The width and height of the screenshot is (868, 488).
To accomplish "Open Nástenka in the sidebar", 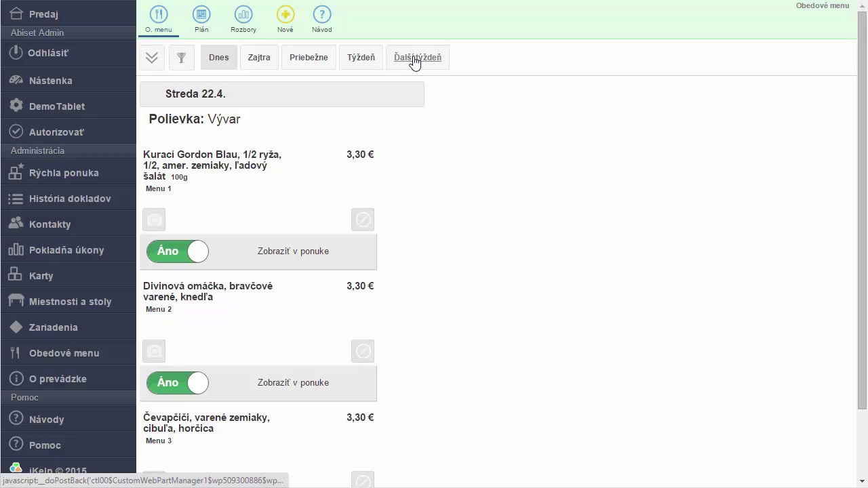I will (50, 81).
